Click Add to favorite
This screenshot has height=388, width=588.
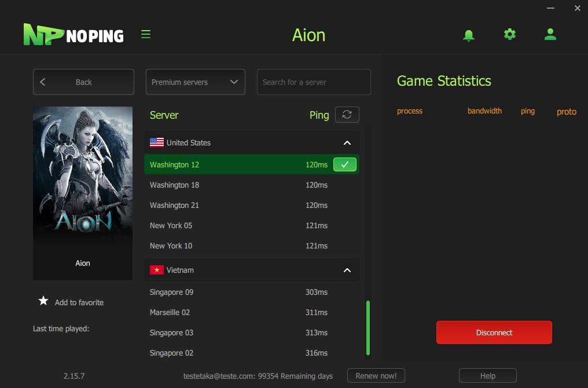[x=79, y=302]
